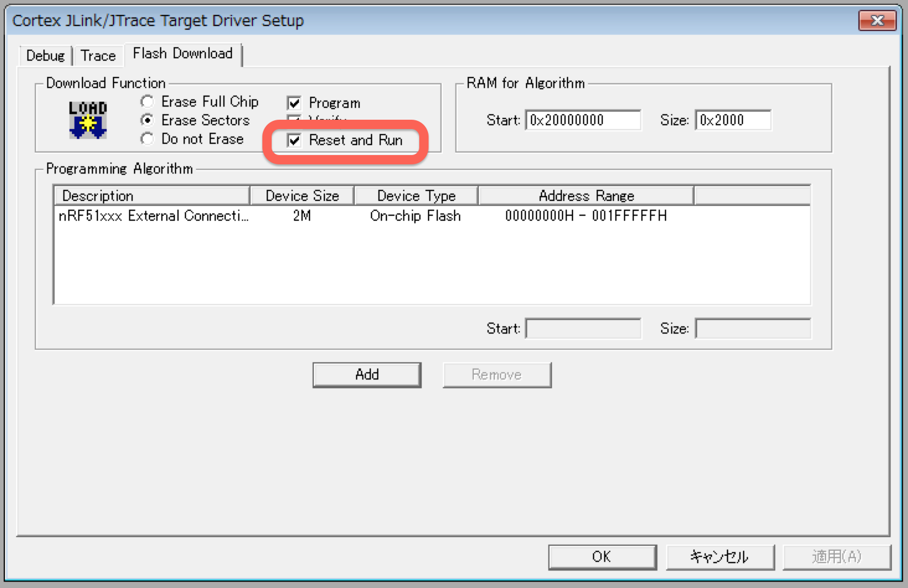The image size is (908, 588).
Task: Disable the Reset and Run checkbox
Action: [x=295, y=140]
